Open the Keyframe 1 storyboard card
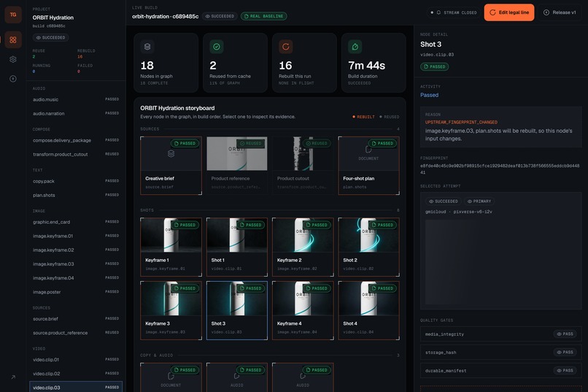Viewport: 588px width, 392px height. pyautogui.click(x=171, y=247)
